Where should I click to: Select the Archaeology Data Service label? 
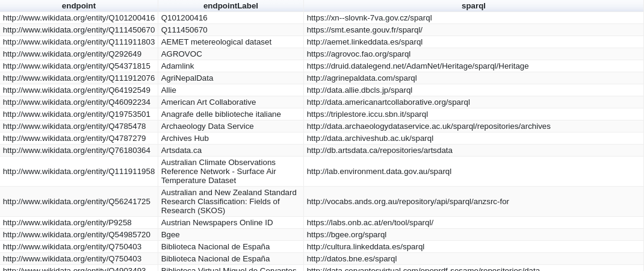point(208,126)
